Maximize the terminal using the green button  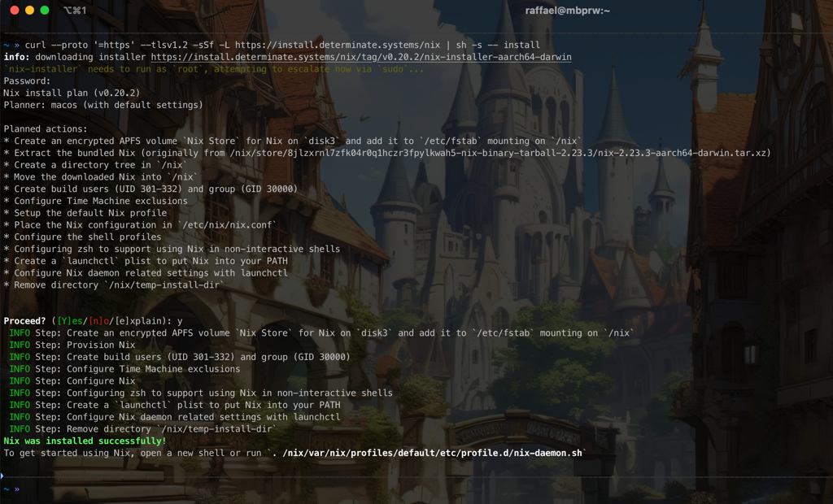click(x=45, y=11)
